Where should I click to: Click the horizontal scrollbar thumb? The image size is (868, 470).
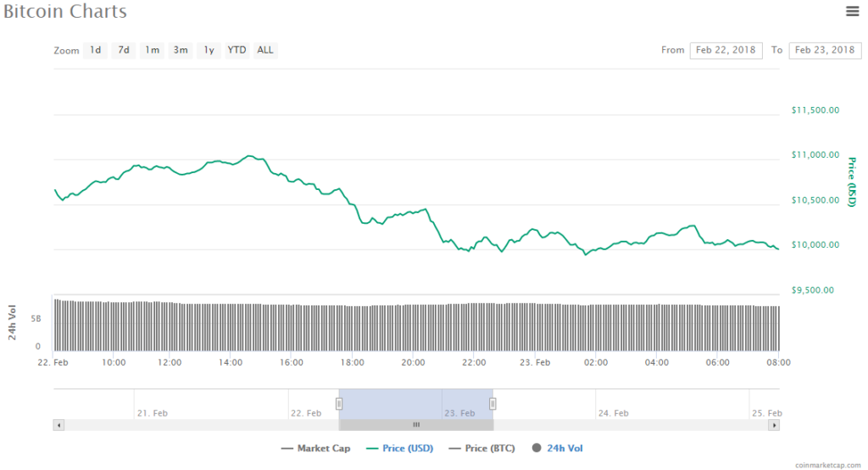tap(415, 424)
